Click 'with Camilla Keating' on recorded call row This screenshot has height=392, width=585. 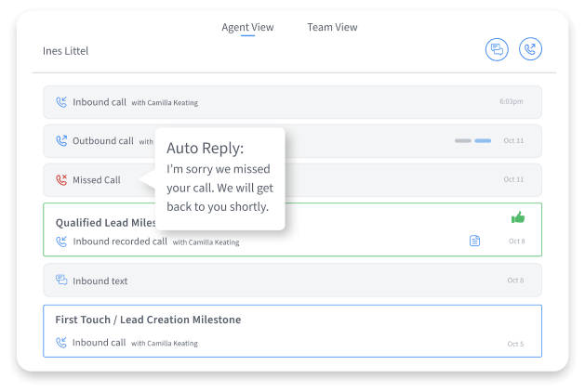point(206,242)
